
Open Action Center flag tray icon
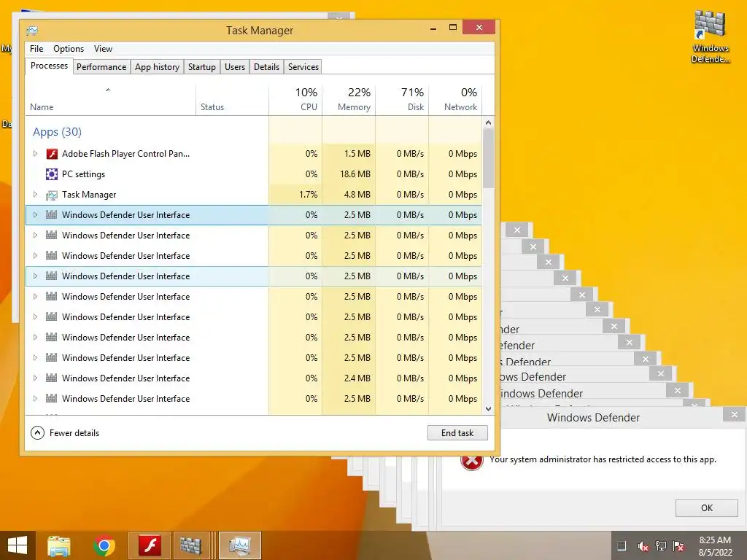pyautogui.click(x=678, y=546)
